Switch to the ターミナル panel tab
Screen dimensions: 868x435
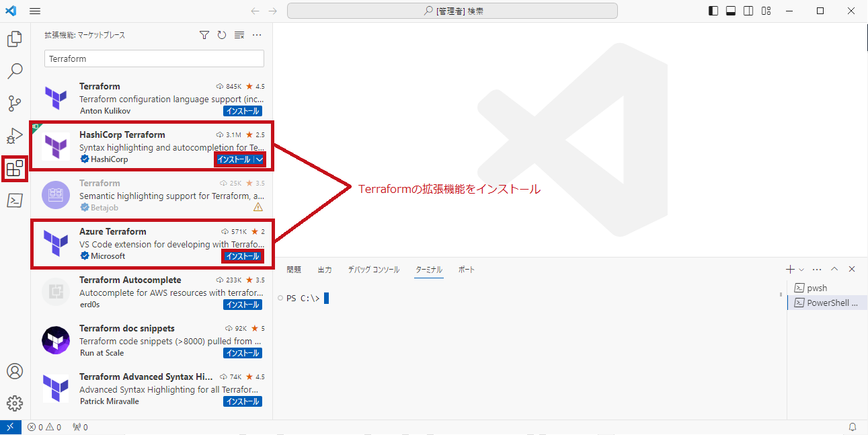[x=429, y=270]
